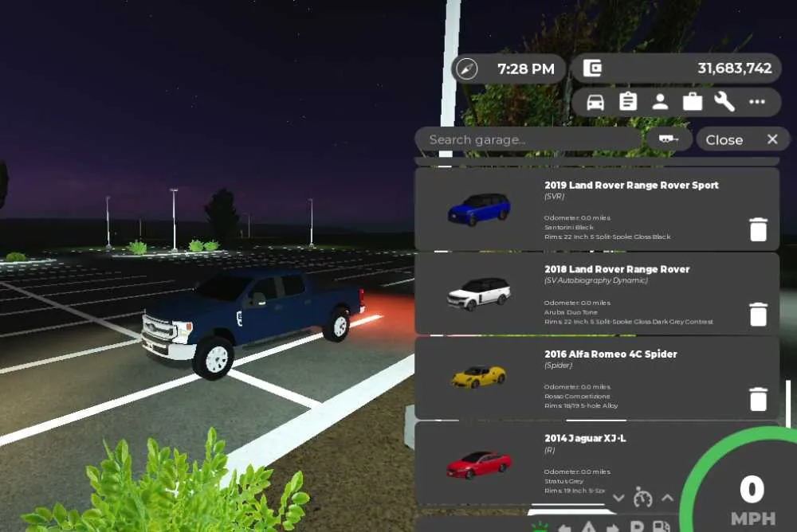Raise cruise speed with the up chevron
797x532 pixels.
point(667,498)
